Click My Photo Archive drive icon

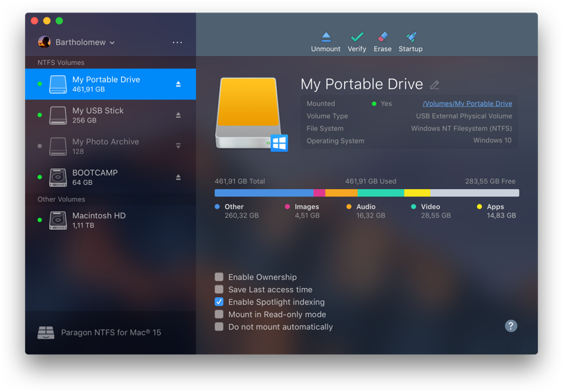[57, 146]
